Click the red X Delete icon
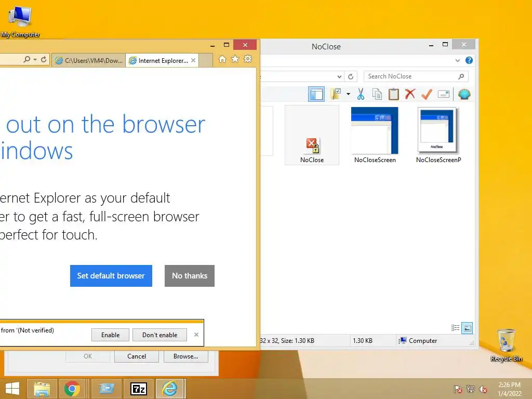The image size is (532, 399). pos(410,94)
